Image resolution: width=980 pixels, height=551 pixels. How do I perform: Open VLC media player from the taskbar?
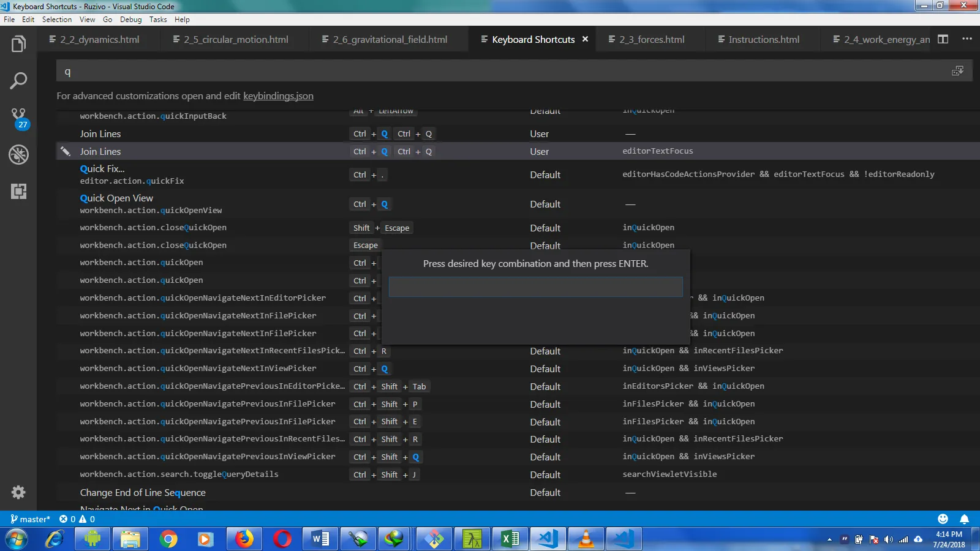click(586, 539)
